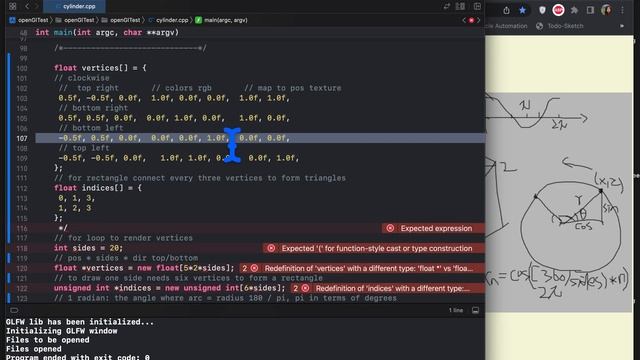Image resolution: width=640 pixels, height=360 pixels.
Task: Click on 'float vertices[] = {' code line
Action: 100,68
